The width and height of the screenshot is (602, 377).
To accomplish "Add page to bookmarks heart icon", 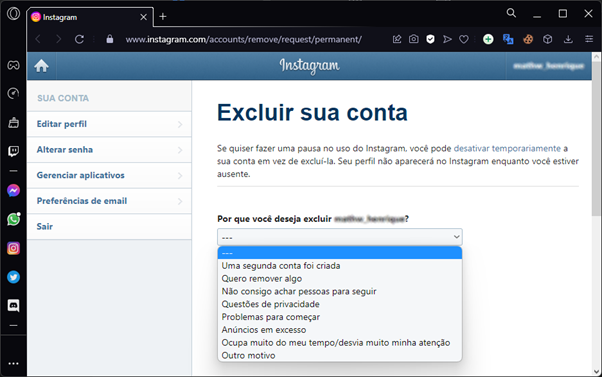I will click(x=464, y=39).
